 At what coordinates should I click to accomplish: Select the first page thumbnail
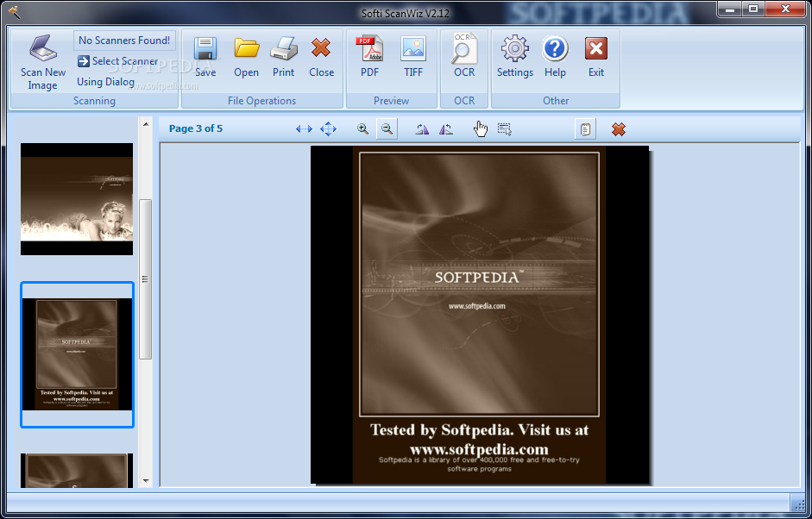[77, 199]
